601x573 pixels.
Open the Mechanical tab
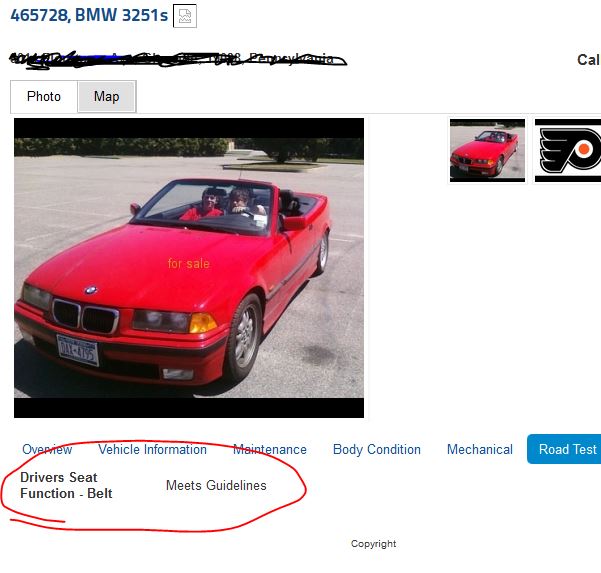click(480, 449)
